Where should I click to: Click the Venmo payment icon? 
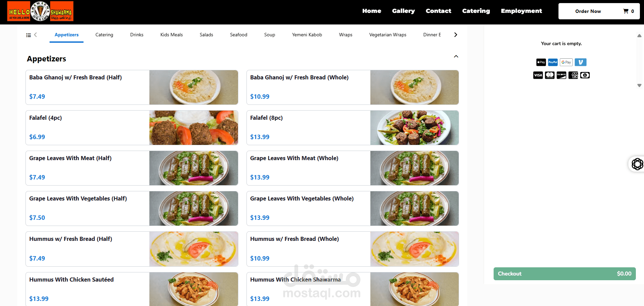[581, 62]
